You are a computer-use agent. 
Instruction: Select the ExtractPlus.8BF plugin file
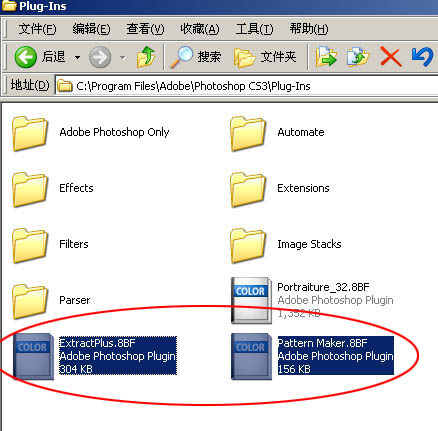(95, 356)
